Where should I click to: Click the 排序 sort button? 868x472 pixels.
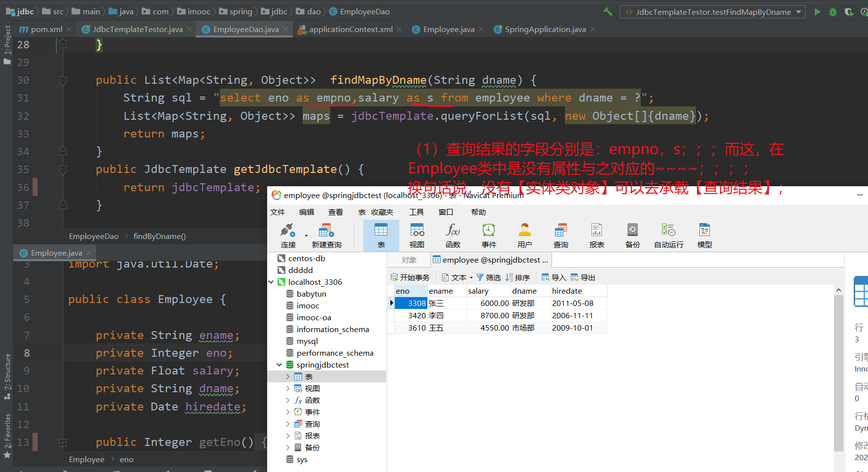coord(518,278)
